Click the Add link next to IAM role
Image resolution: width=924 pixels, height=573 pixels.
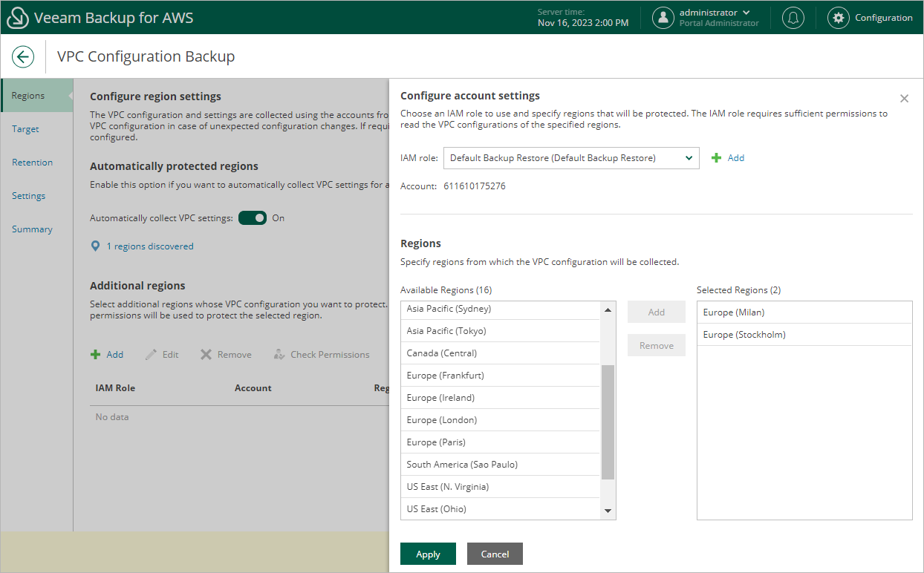tap(736, 158)
